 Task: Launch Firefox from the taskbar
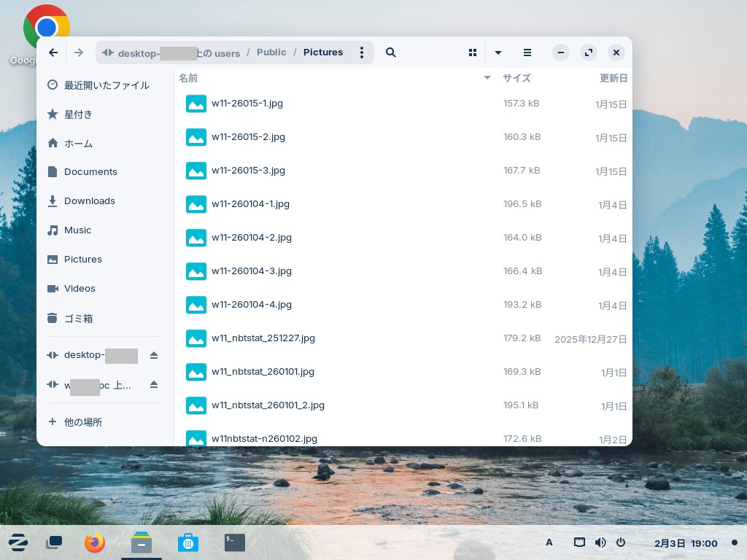tap(95, 542)
